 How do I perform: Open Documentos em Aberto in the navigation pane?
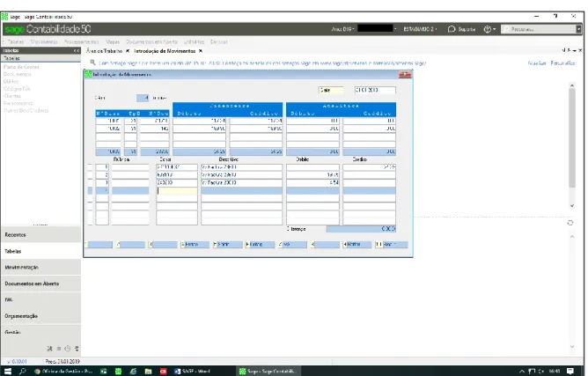tap(40, 284)
